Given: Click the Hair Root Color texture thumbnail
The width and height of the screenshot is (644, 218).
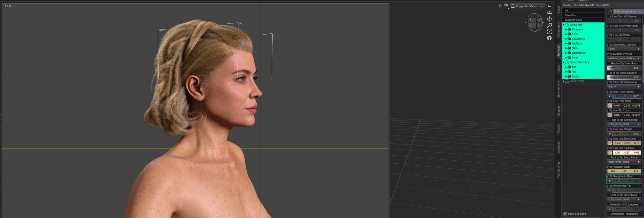Looking at the screenshot, I should (x=609, y=105).
